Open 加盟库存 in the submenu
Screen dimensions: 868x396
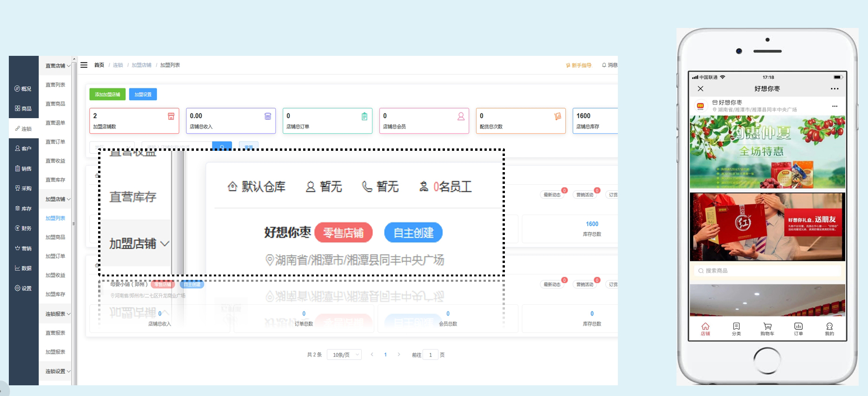(x=55, y=295)
